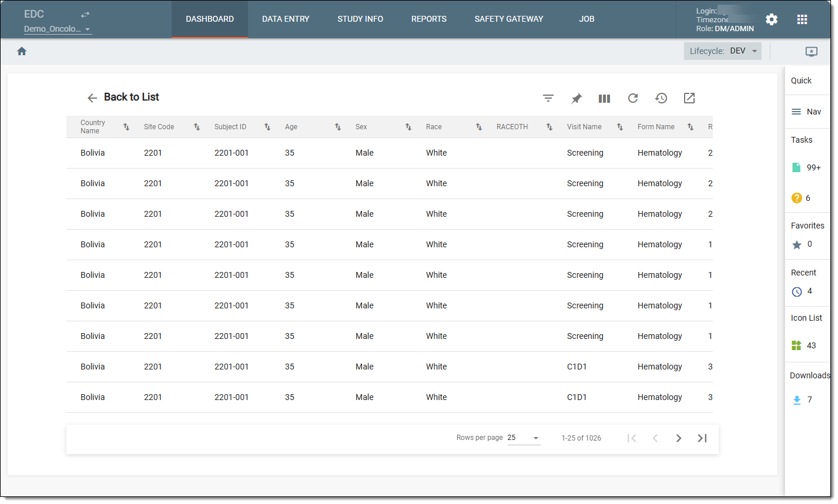The height and width of the screenshot is (504, 838).
Task: Open the filter list icon
Action: pyautogui.click(x=548, y=98)
